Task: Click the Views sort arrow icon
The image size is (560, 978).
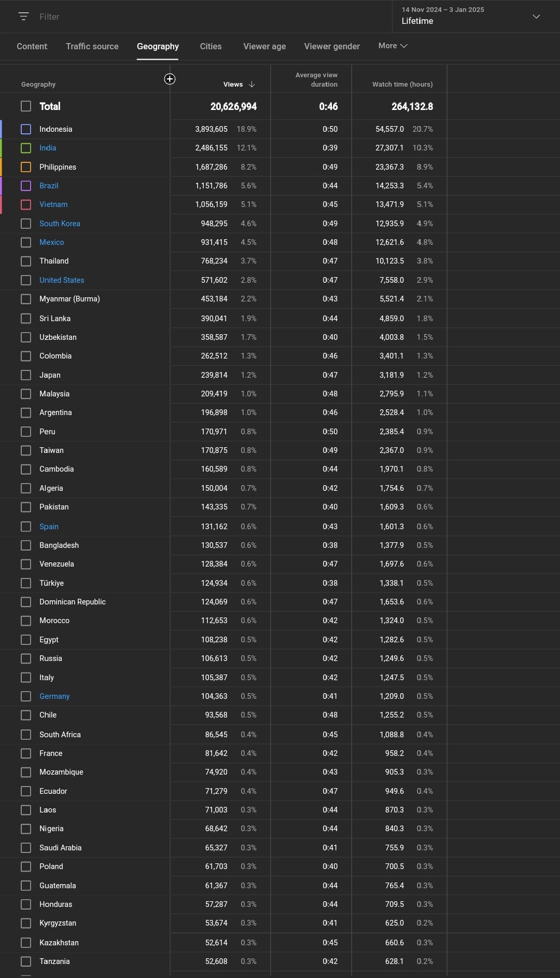Action: pos(252,84)
